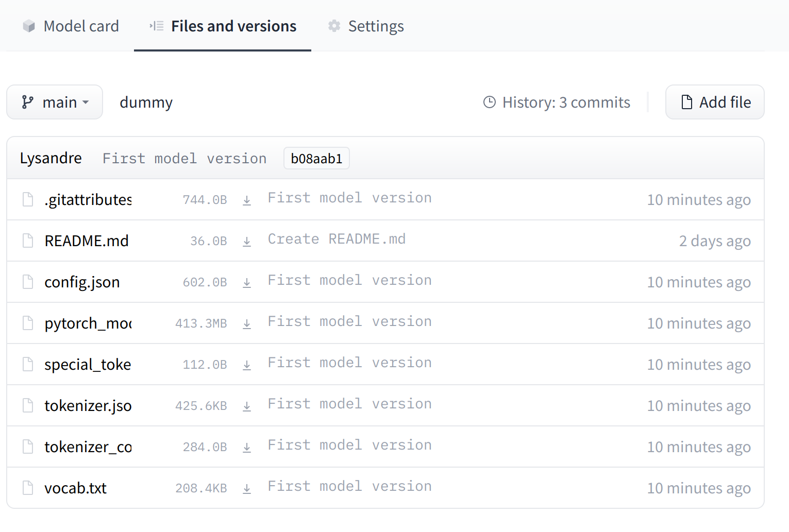
Task: Download the config.json file
Action: click(x=247, y=282)
